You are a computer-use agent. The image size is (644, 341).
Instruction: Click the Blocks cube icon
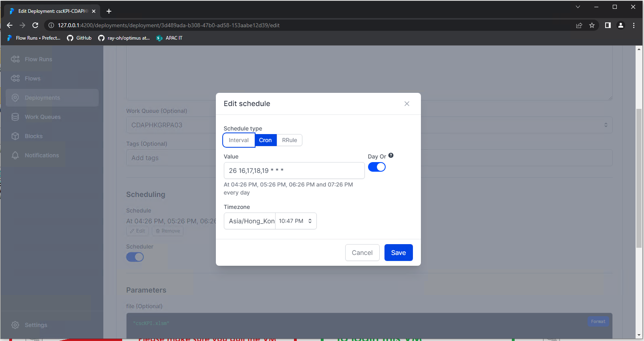(15, 136)
